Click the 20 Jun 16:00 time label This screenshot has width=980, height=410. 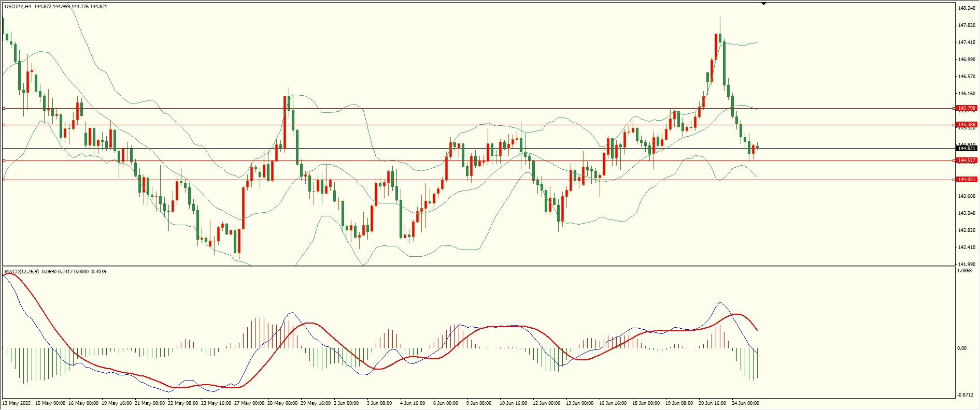click(x=713, y=403)
